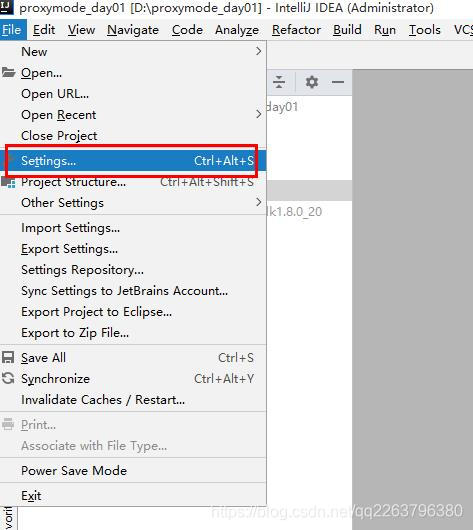The image size is (473, 530).
Task: Expand the Open Recent submenu
Action: 133,115
